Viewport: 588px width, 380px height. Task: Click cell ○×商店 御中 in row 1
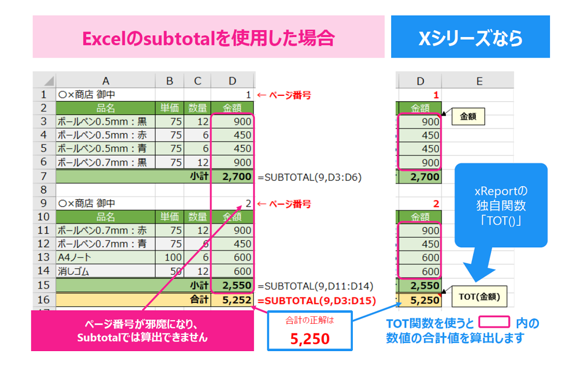pos(105,95)
